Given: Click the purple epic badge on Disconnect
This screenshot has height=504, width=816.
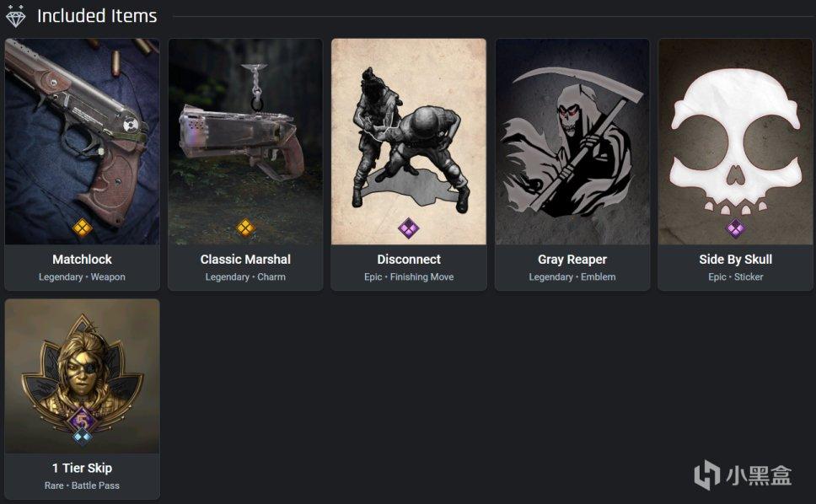Looking at the screenshot, I should tap(409, 228).
